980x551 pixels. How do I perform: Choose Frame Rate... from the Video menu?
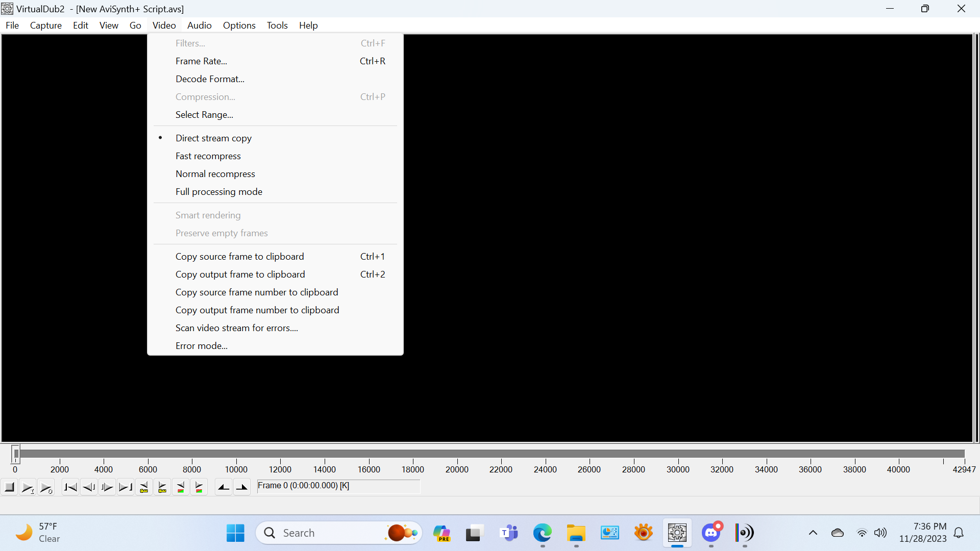click(x=201, y=61)
